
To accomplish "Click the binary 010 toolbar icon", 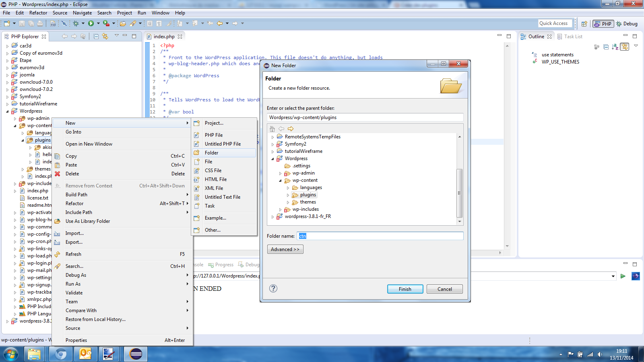I will tap(53, 23).
